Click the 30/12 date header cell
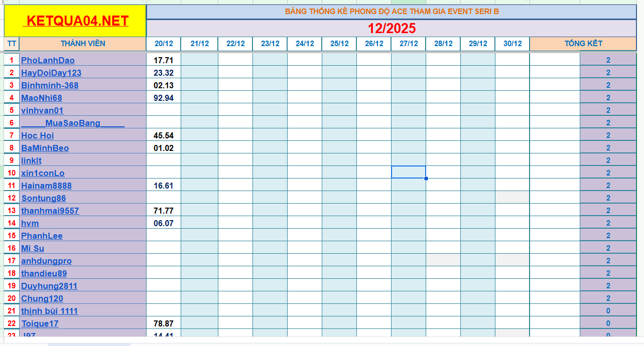 click(x=512, y=44)
